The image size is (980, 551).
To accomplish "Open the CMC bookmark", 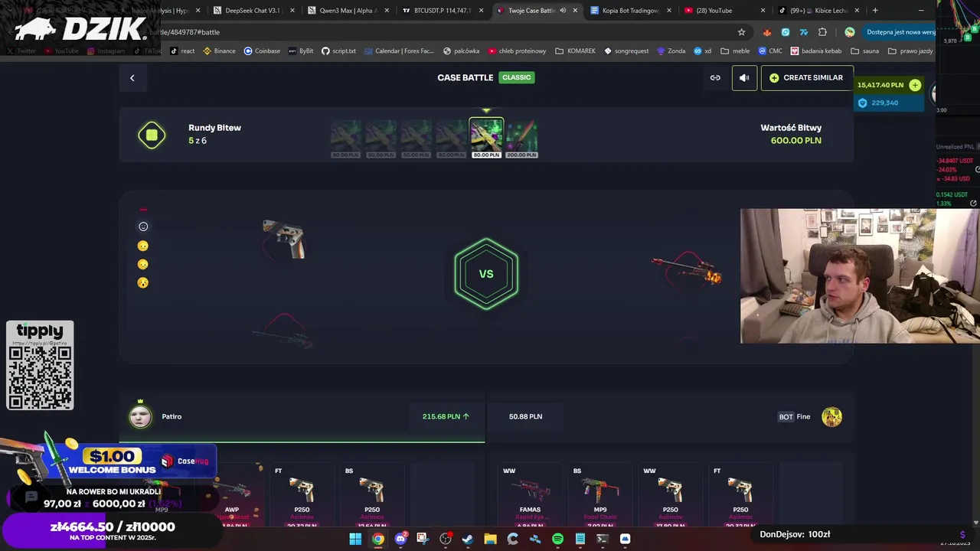I will [x=771, y=51].
